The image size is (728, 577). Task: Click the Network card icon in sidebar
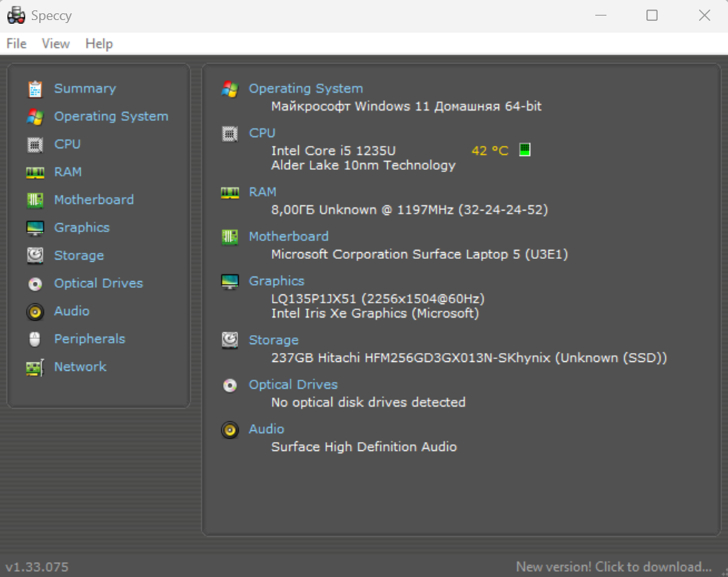click(x=35, y=368)
